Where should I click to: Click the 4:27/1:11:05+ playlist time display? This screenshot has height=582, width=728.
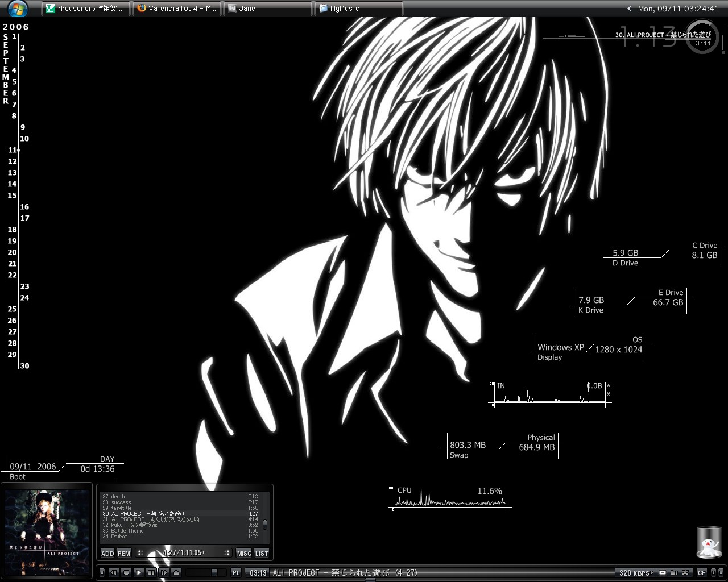pos(184,553)
